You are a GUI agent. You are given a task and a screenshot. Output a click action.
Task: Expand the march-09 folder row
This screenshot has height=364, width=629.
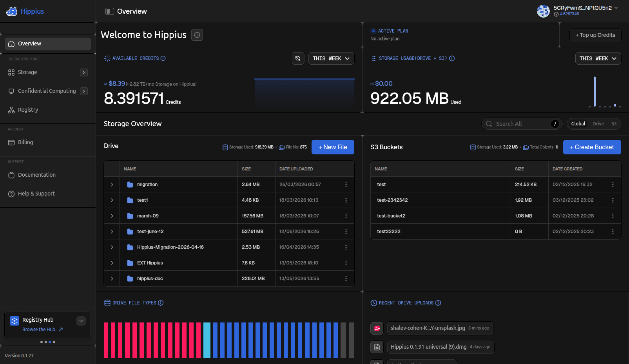tap(112, 216)
